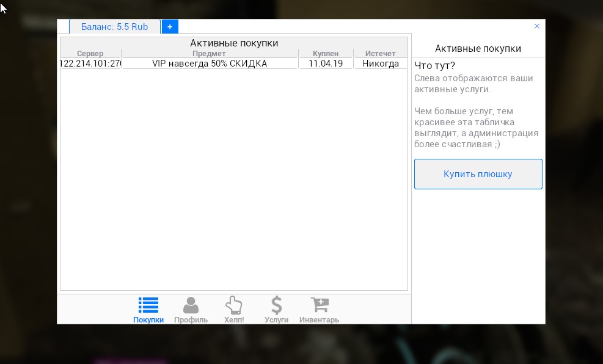603x364 pixels.
Task: Open the Покупки list icon
Action: pos(148,305)
